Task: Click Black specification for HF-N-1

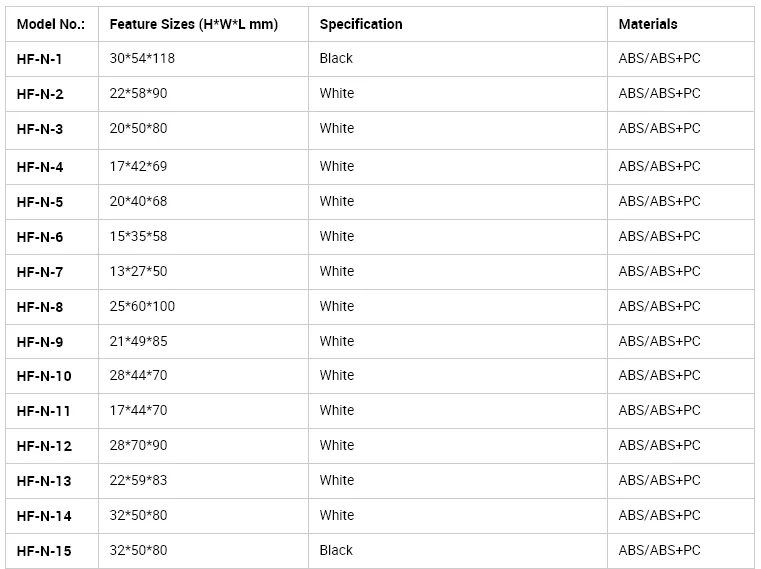Action: tap(336, 58)
